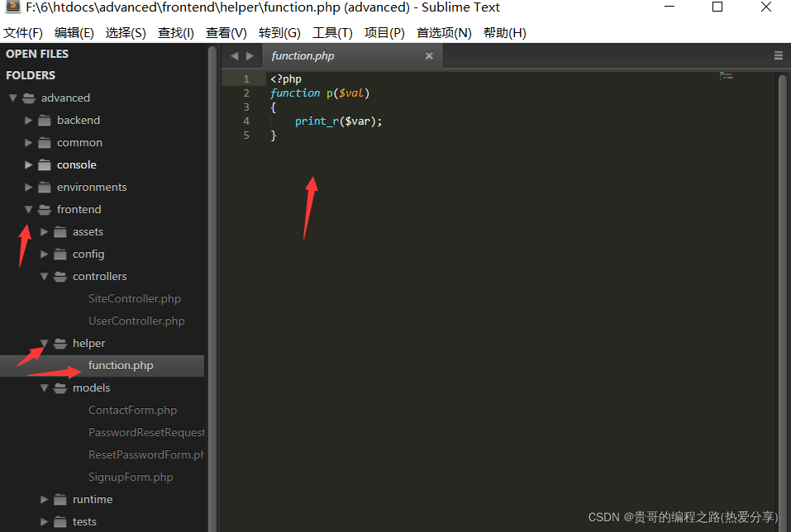Expand the assets folder
This screenshot has width=791, height=532.
(x=44, y=231)
